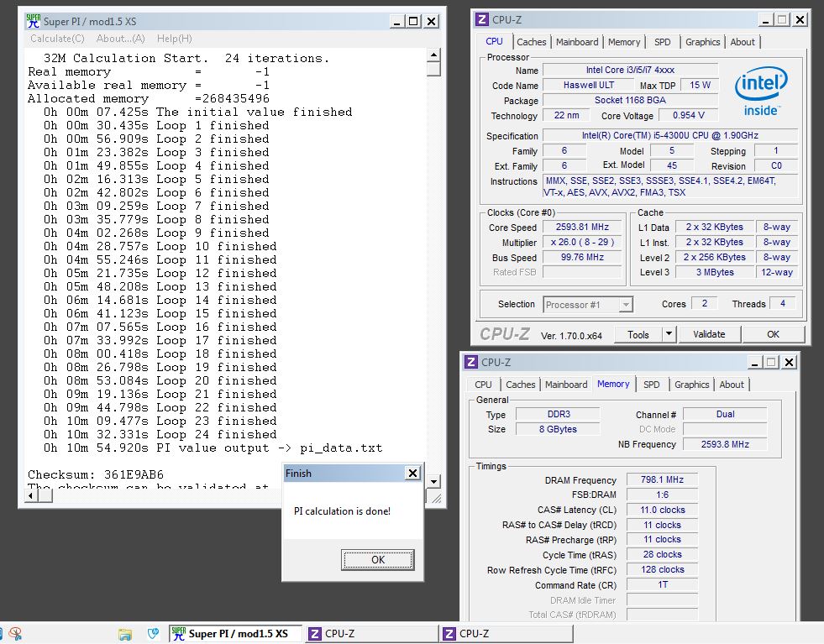This screenshot has width=824, height=644.
Task: Minimize the Super PI window
Action: coord(396,21)
